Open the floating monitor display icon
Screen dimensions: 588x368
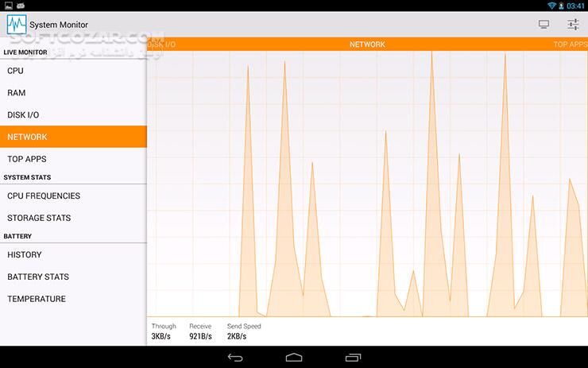coord(544,25)
